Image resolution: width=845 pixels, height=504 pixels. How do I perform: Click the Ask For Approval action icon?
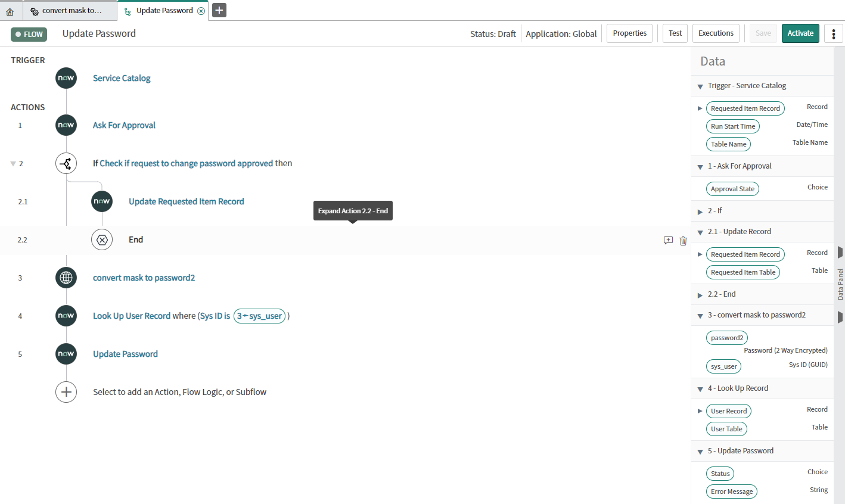point(66,125)
